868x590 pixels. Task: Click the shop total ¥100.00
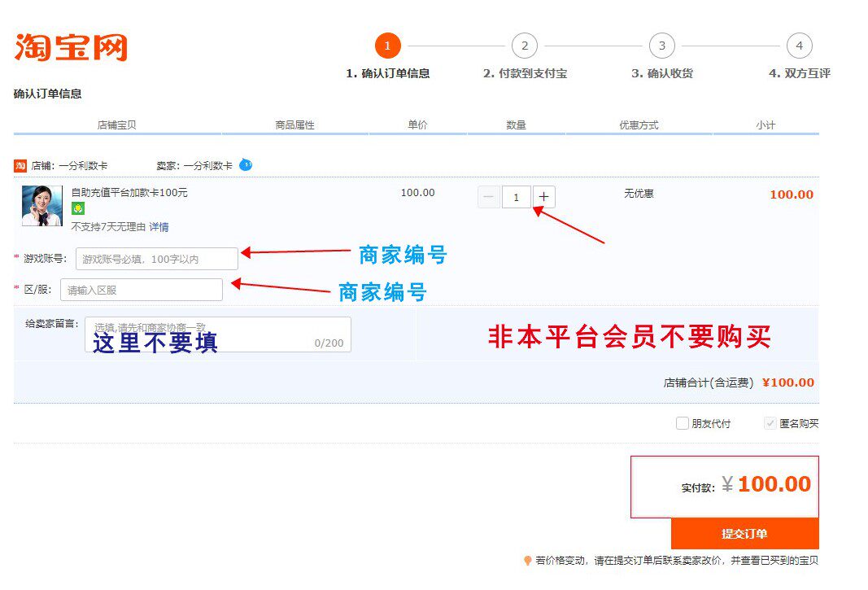[788, 382]
